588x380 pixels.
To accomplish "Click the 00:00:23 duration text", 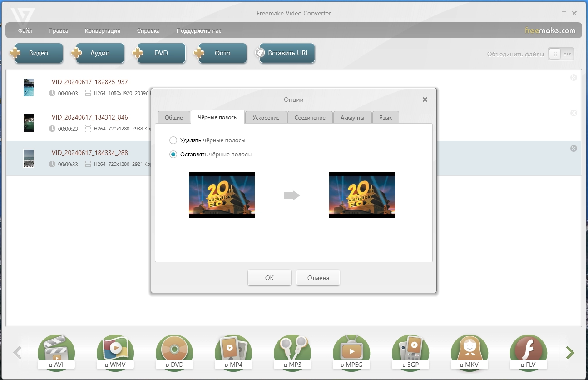I will (x=68, y=129).
